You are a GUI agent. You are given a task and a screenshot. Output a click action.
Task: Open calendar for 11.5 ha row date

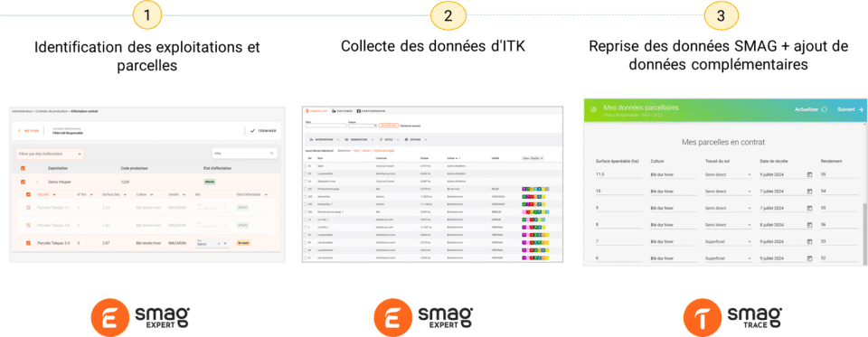click(809, 175)
